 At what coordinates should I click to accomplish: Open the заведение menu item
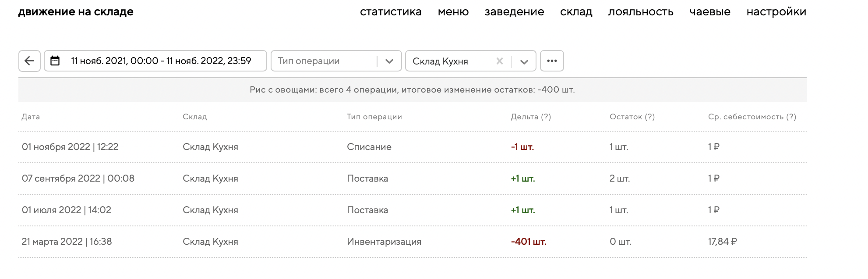click(x=514, y=12)
